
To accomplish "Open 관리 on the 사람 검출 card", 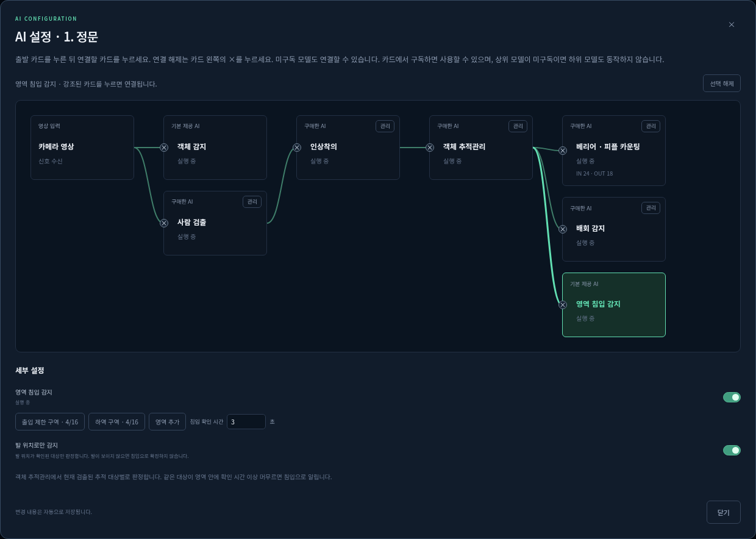I will click(252, 202).
